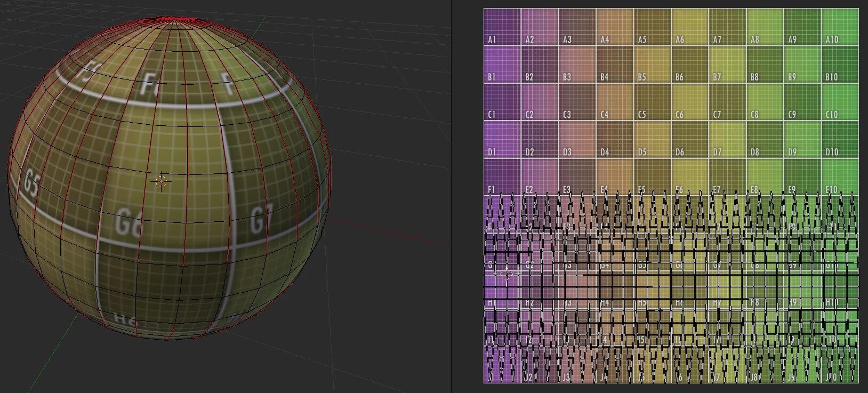This screenshot has height=393, width=868.
Task: Select the C7 tile in UV grid
Action: coord(727,102)
